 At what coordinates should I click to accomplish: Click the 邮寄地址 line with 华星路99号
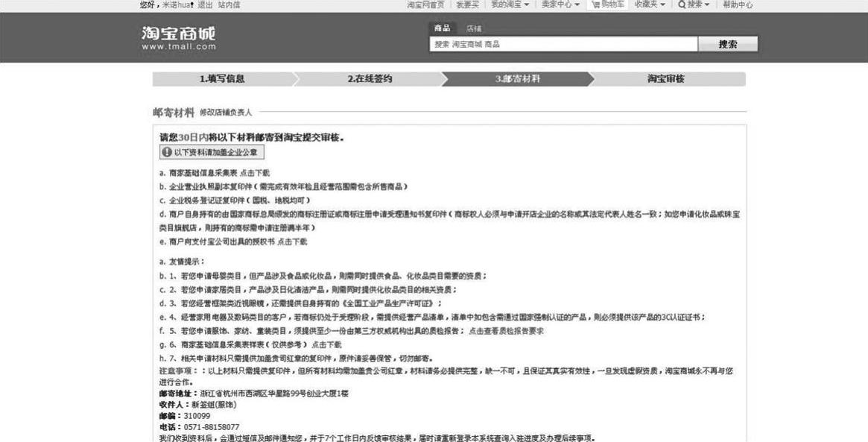[253, 394]
